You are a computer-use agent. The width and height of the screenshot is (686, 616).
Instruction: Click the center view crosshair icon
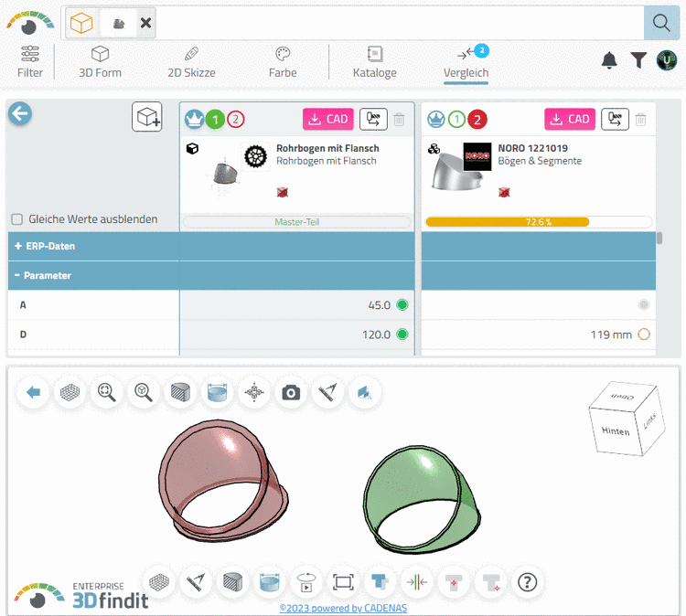[254, 393]
